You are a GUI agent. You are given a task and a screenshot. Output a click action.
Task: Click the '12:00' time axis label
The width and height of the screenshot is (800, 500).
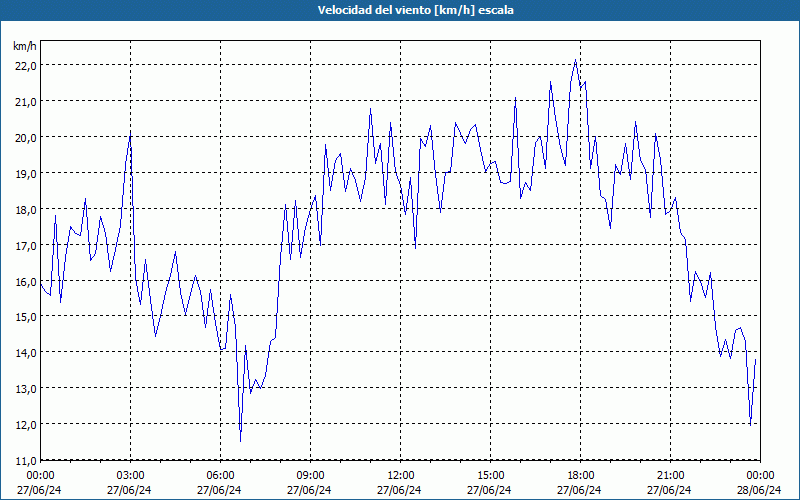(x=400, y=475)
